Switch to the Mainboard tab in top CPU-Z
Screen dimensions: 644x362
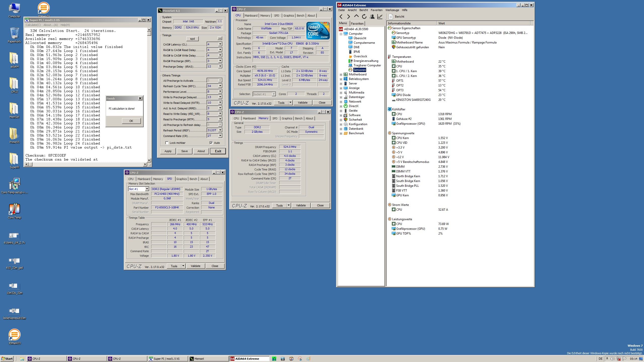click(x=251, y=16)
